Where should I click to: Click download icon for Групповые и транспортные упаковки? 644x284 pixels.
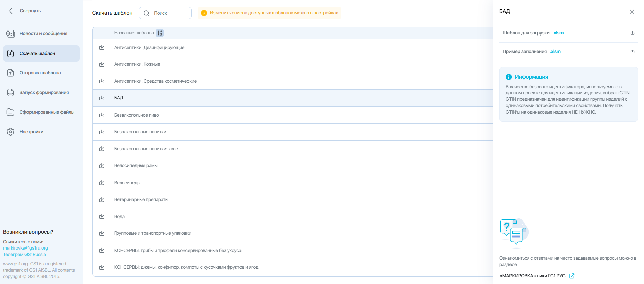pos(102,233)
